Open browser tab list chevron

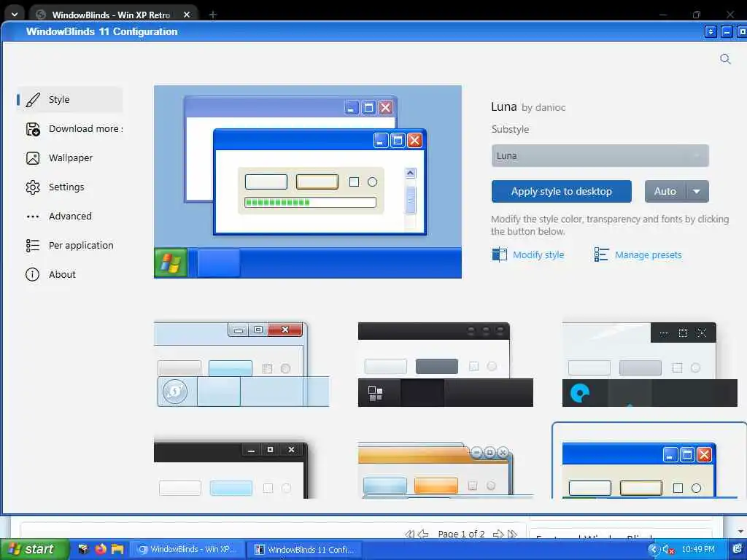(x=15, y=15)
